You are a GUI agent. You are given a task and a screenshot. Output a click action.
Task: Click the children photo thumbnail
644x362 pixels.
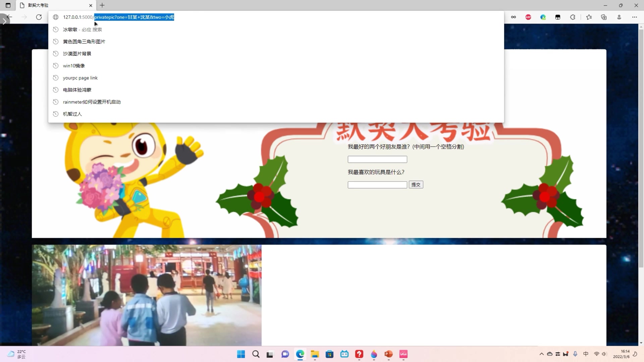pos(147,295)
